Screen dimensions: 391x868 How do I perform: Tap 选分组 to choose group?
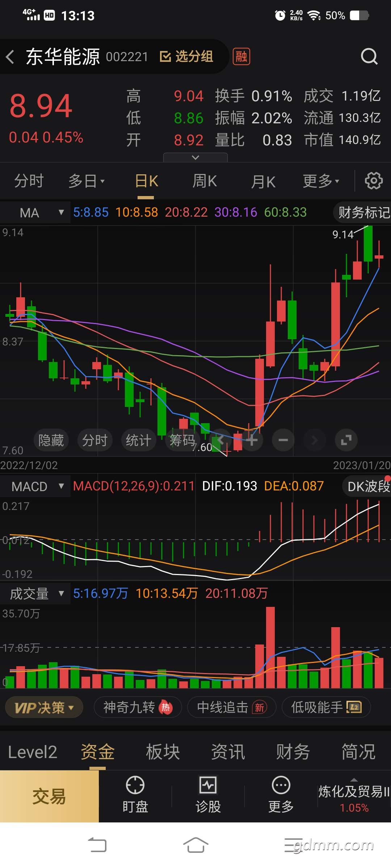click(187, 57)
